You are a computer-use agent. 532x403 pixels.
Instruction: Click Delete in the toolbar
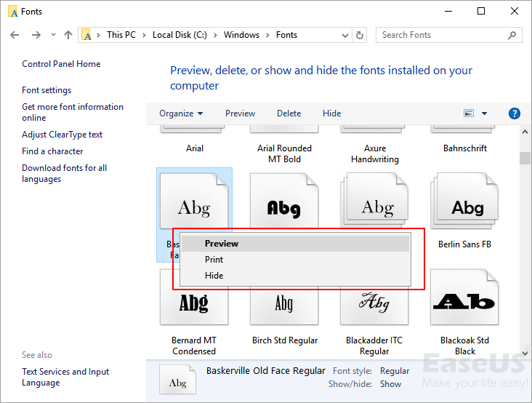point(289,113)
